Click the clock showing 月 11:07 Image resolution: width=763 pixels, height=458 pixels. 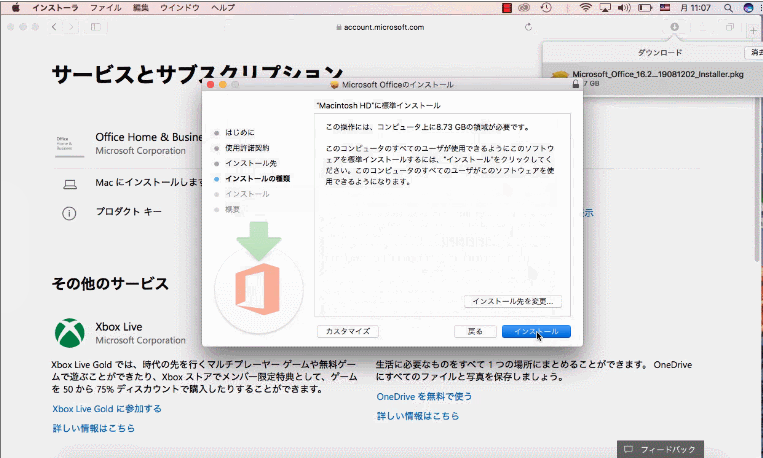(x=695, y=7)
